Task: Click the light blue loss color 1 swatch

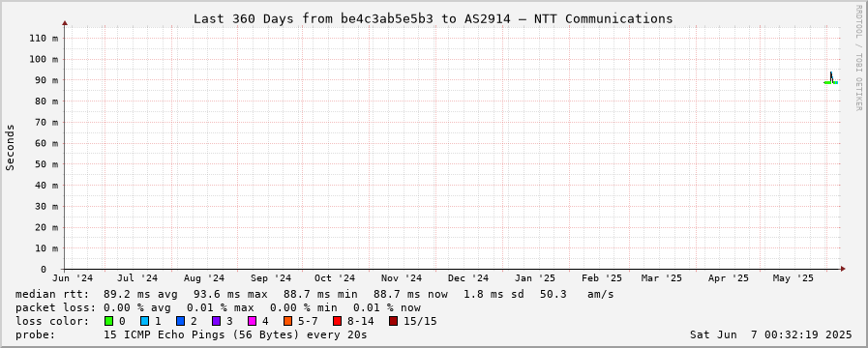Action: (x=144, y=321)
